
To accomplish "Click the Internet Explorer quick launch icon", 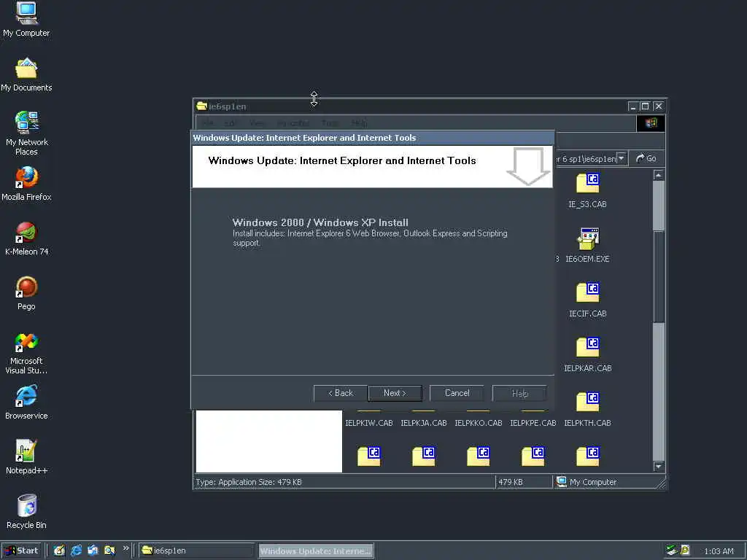I will click(76, 551).
